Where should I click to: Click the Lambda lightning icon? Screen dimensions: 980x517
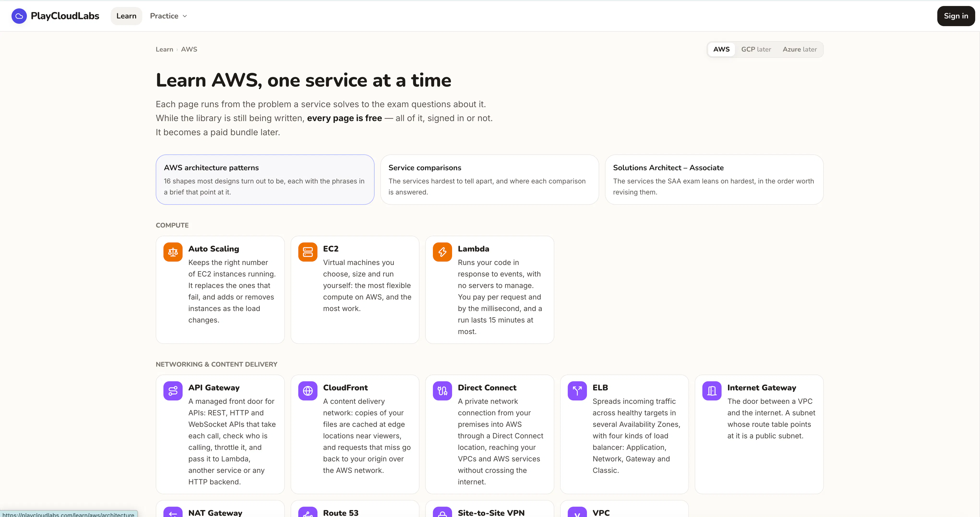pyautogui.click(x=442, y=252)
